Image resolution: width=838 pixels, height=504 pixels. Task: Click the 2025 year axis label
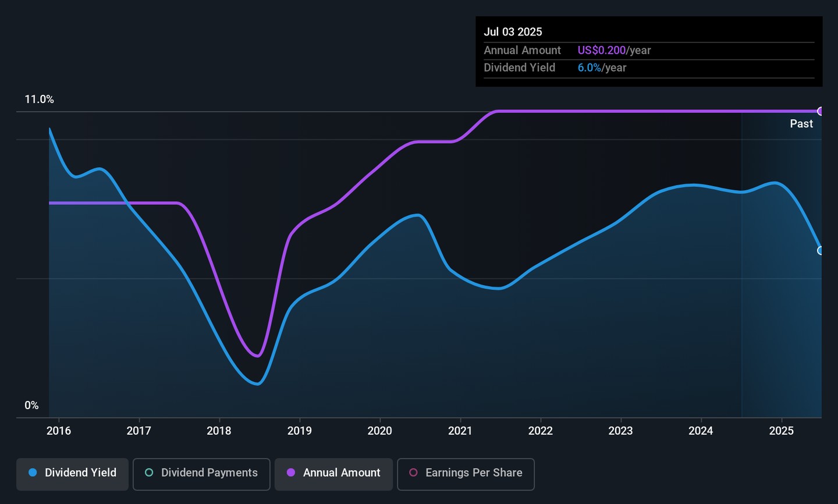(782, 431)
